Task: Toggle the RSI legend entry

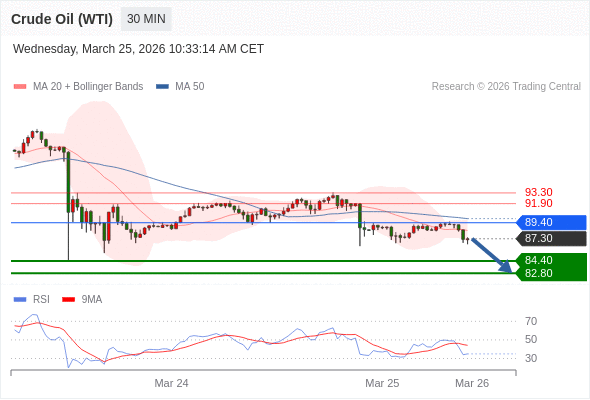Action: pos(32,300)
